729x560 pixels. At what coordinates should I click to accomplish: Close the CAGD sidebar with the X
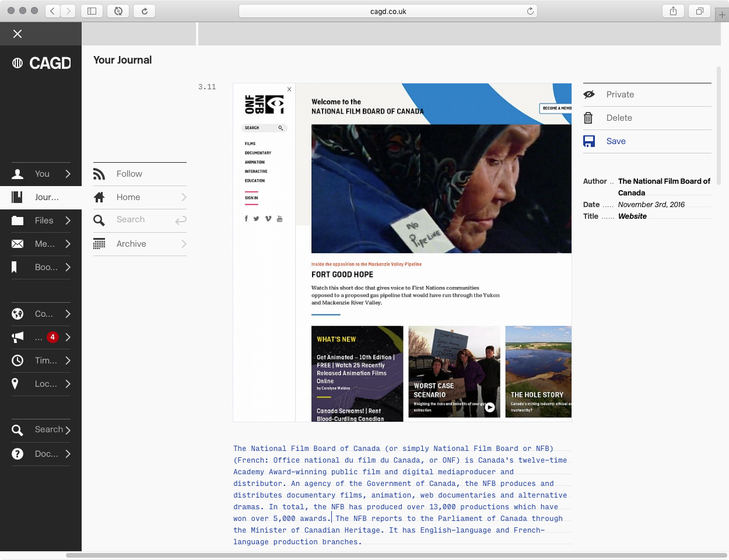coord(17,34)
